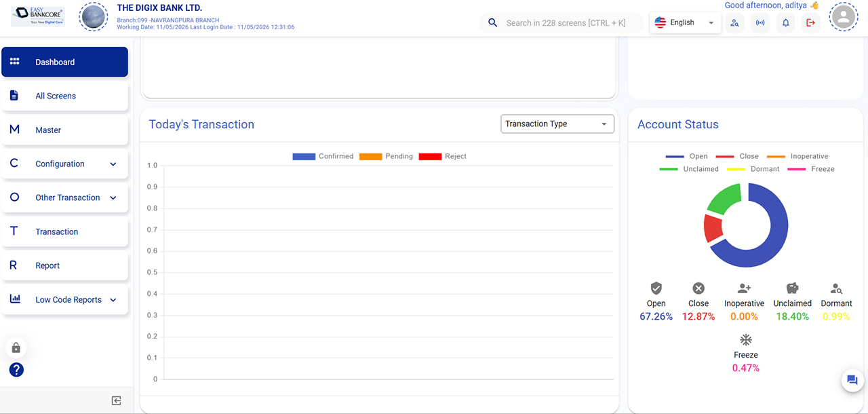Click the Master 'M' icon
This screenshot has width=868, height=414.
14,129
